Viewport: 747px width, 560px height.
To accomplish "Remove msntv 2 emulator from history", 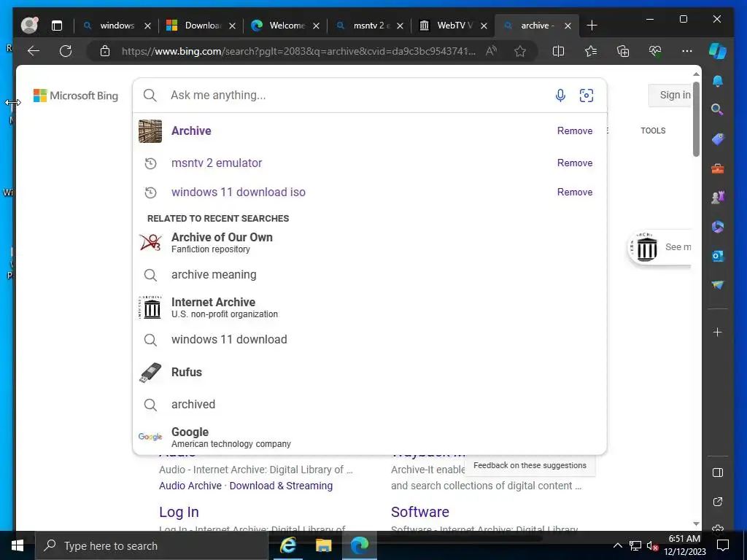I will (575, 163).
